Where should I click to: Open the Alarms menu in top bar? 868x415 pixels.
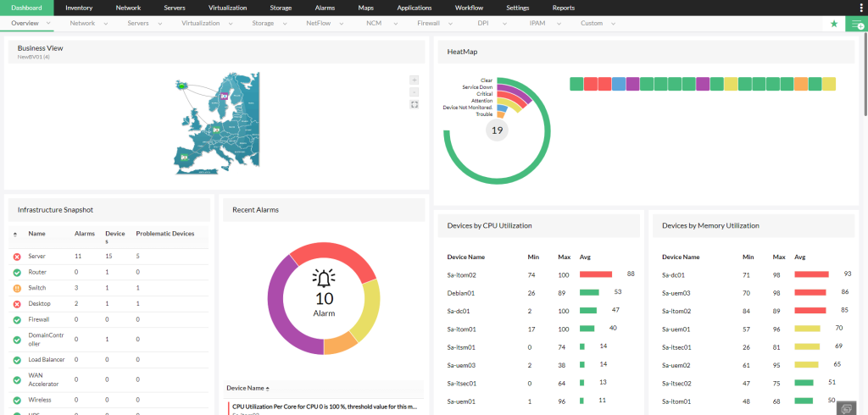click(325, 8)
